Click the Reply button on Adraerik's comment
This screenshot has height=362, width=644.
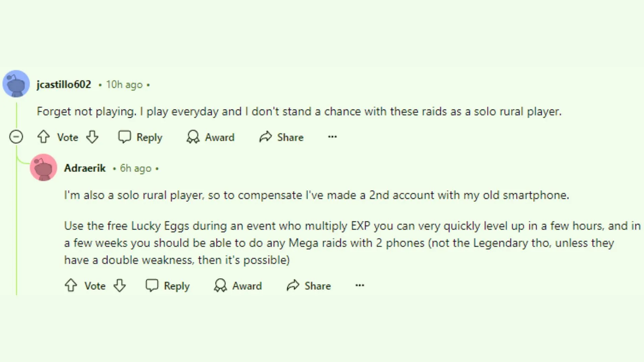click(x=168, y=286)
